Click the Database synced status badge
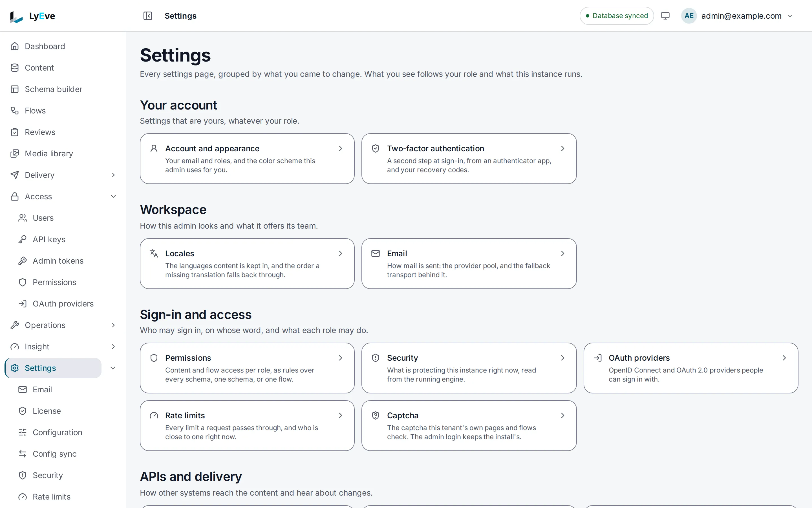The width and height of the screenshot is (812, 508). coord(616,16)
